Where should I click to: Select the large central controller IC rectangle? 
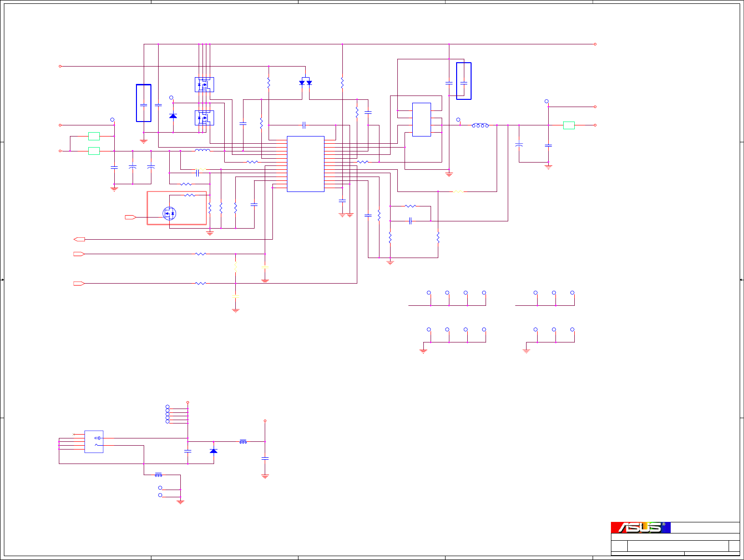306,164
